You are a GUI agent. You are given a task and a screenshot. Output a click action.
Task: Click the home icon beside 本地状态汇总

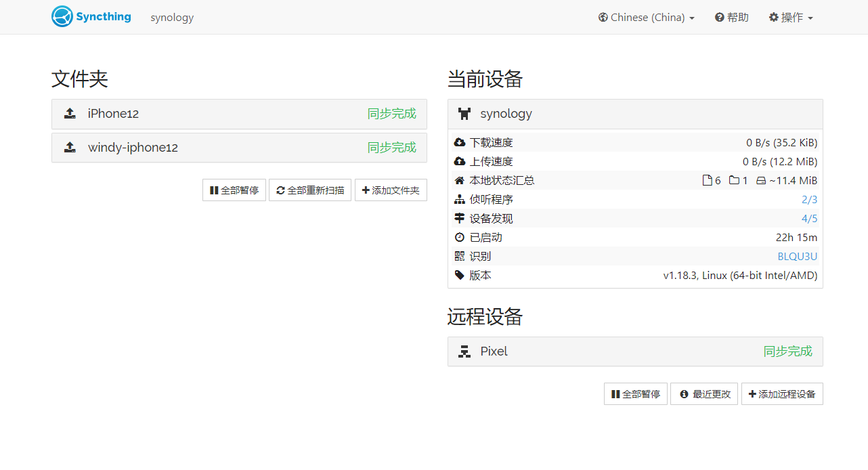click(x=460, y=180)
